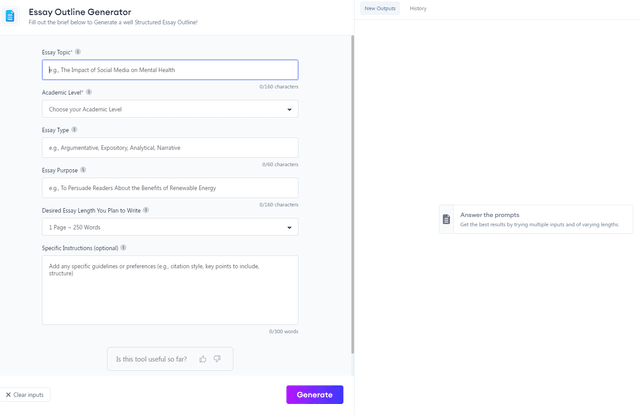Open the essay length dropdown showing 1 Page
This screenshot has width=640, height=415.
(170, 227)
